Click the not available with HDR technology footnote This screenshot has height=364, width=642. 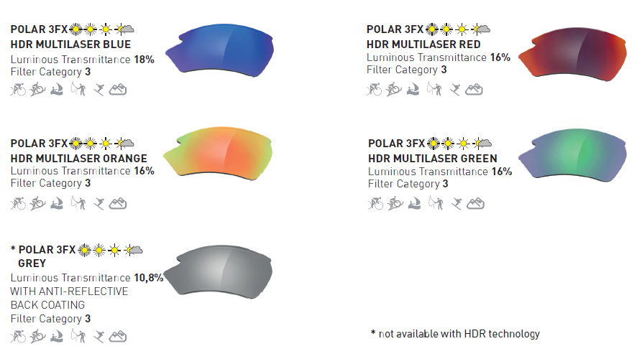[455, 334]
